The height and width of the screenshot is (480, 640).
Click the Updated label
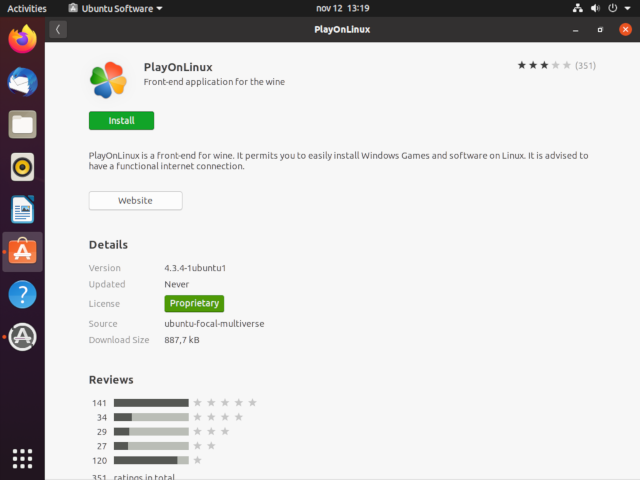pyautogui.click(x=107, y=284)
